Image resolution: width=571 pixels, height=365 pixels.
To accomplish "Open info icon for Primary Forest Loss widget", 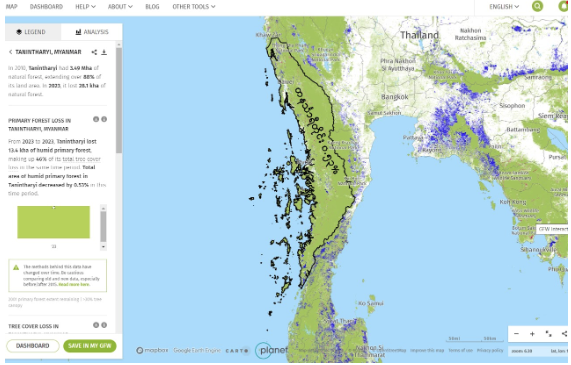I will 104,119.
